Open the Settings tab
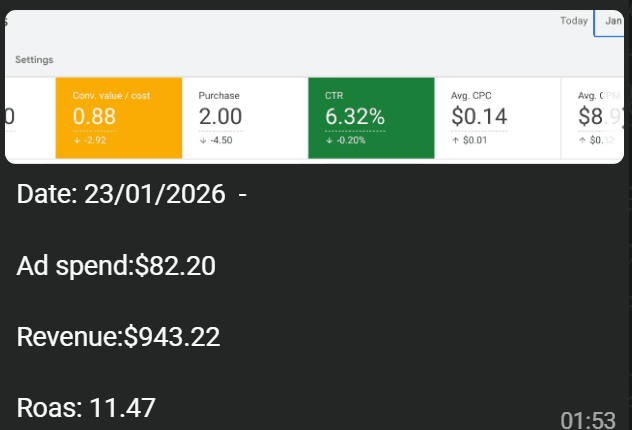Screen dimensions: 632x430 (34, 60)
